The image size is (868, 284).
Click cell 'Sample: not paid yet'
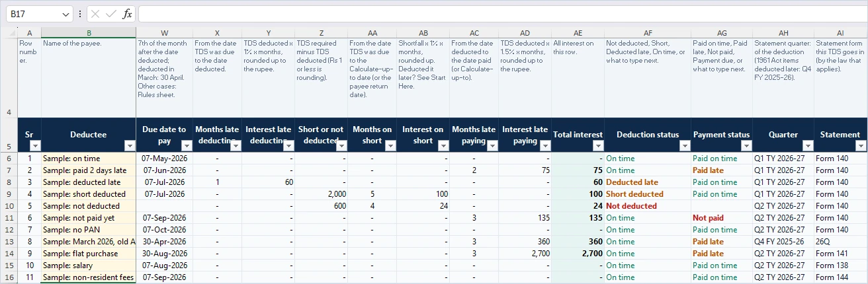89,218
